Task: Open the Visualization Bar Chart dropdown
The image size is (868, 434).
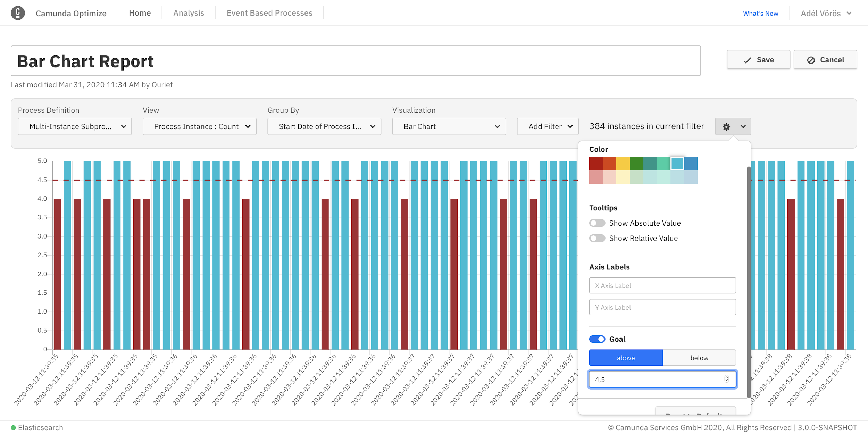Action: point(449,126)
